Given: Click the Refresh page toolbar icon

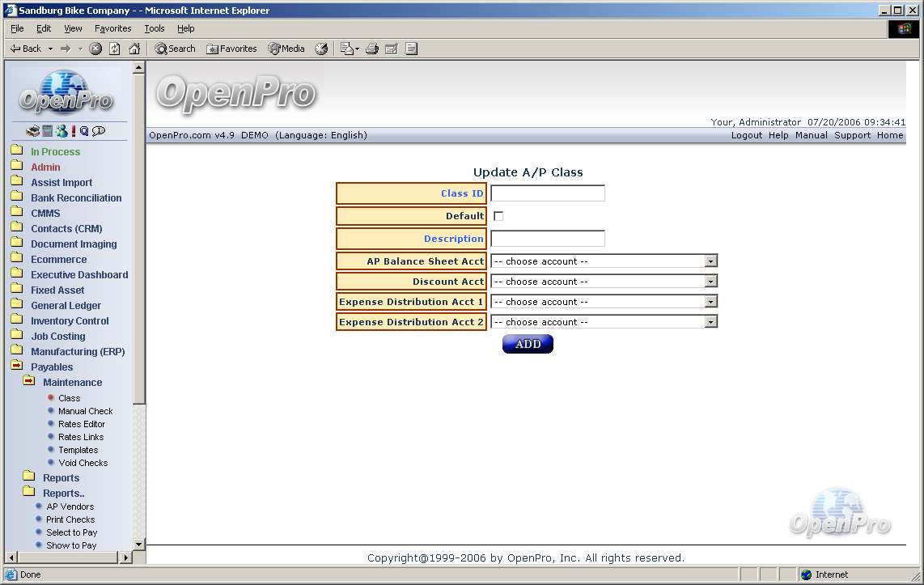Looking at the screenshot, I should pos(115,49).
